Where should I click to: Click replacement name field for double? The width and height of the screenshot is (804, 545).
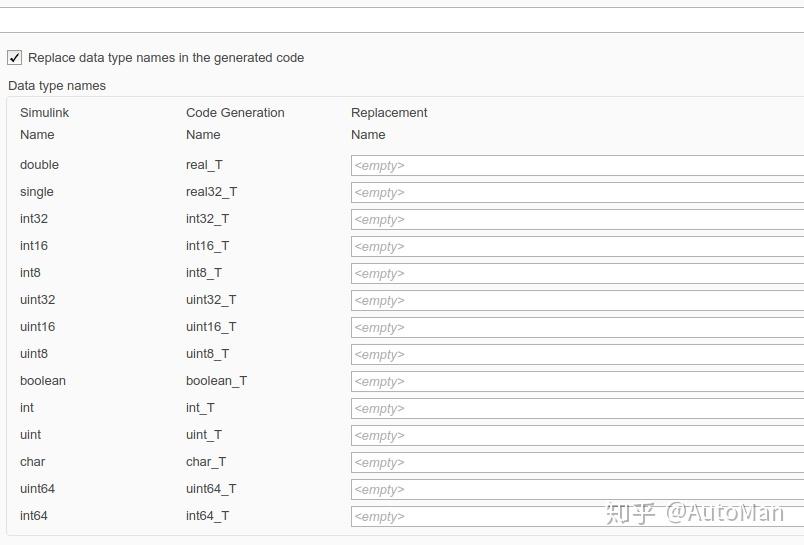pyautogui.click(x=577, y=166)
